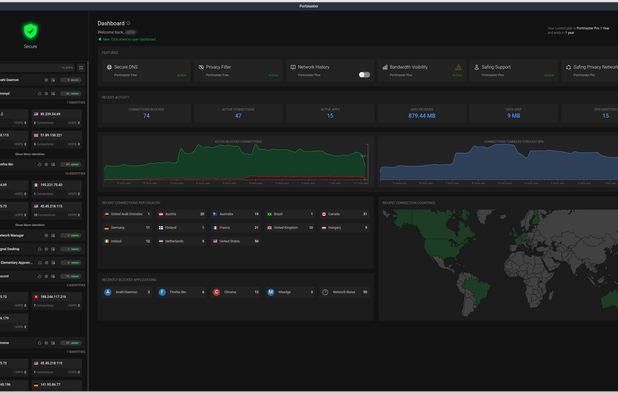Click the Network History book icon

pyautogui.click(x=293, y=67)
